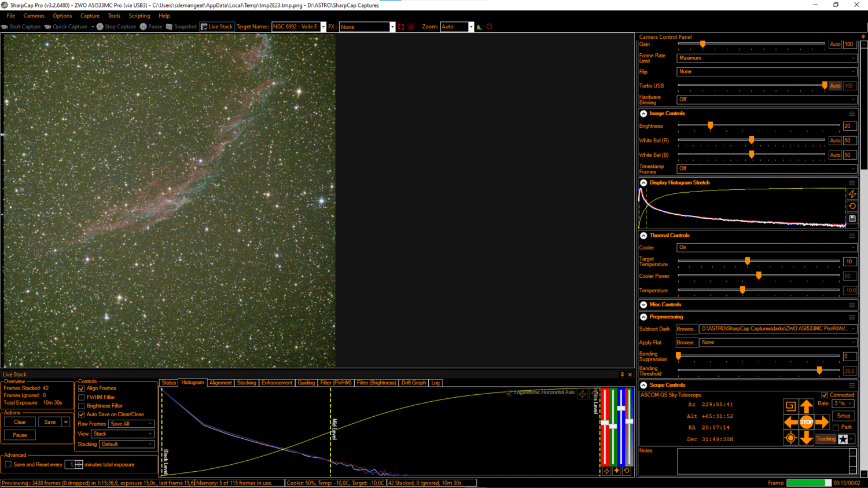The width and height of the screenshot is (868, 488).
Task: Click the Snapshot camera icon in the toolbar
Action: tap(168, 27)
